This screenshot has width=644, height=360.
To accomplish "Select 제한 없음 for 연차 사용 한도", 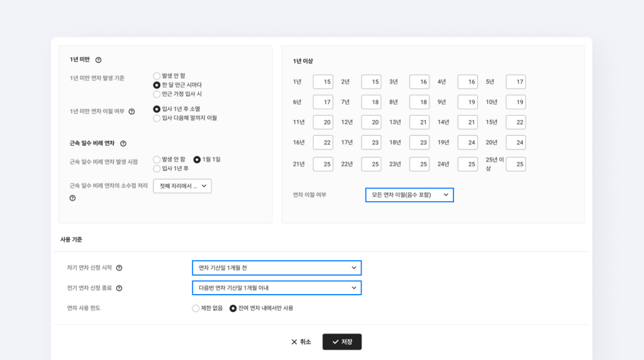I will [x=196, y=308].
